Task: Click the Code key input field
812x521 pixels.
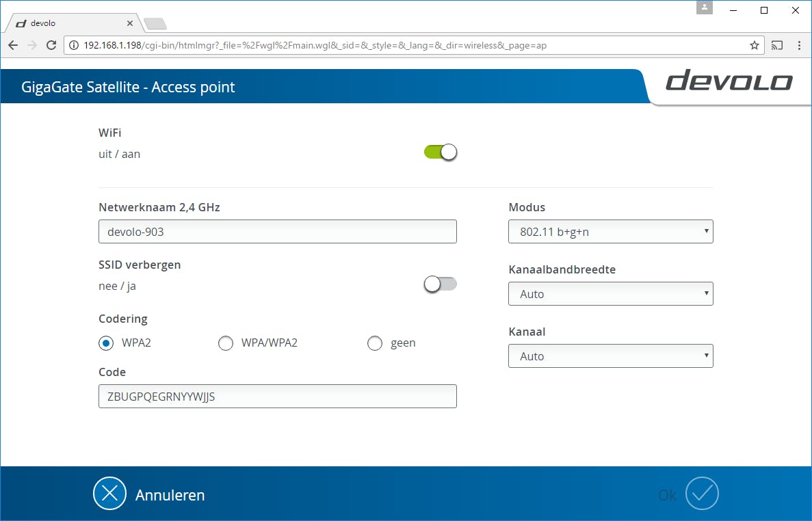Action: click(x=278, y=397)
